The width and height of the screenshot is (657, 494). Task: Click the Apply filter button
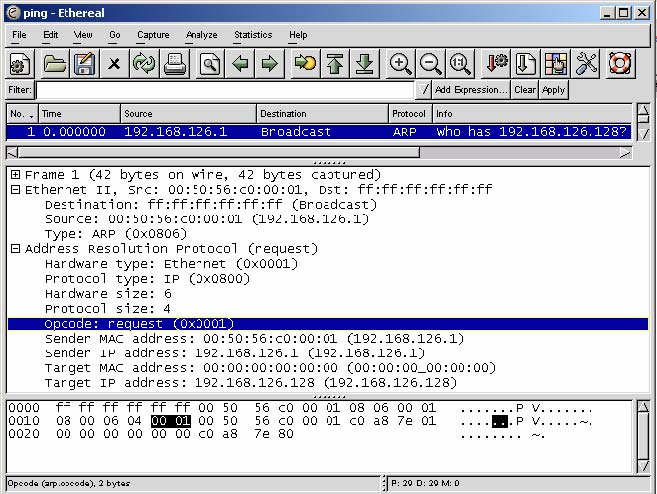553,90
